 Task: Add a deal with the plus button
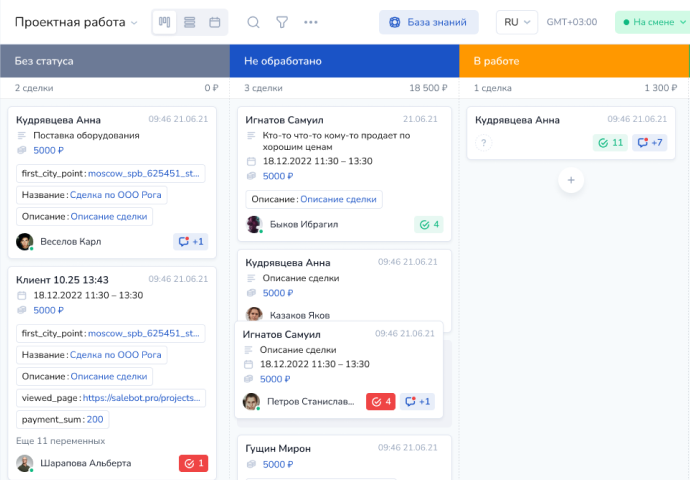571,180
